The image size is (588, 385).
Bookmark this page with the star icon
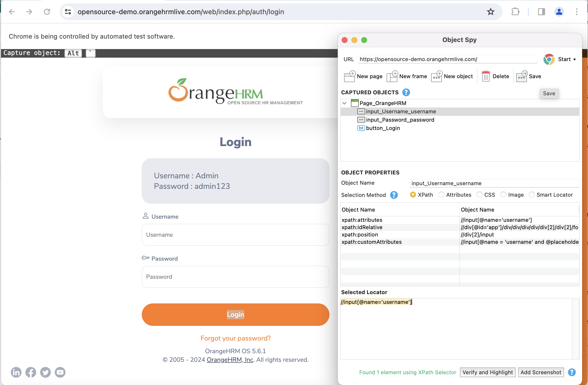point(490,12)
